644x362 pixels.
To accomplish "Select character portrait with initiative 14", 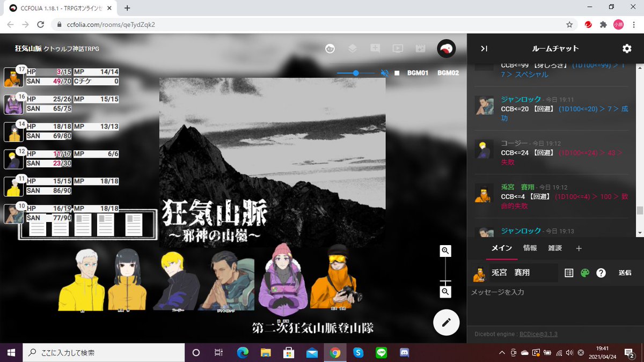I will coord(13,131).
